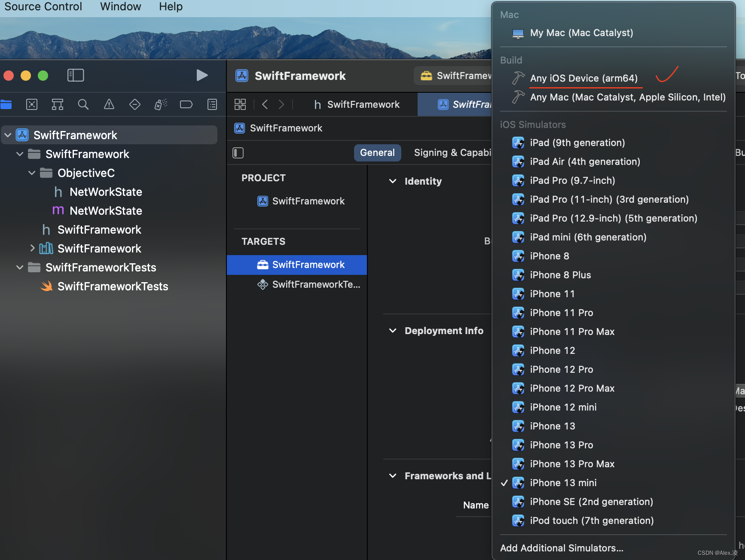Open the Find navigator magnifier icon

pos(83,104)
